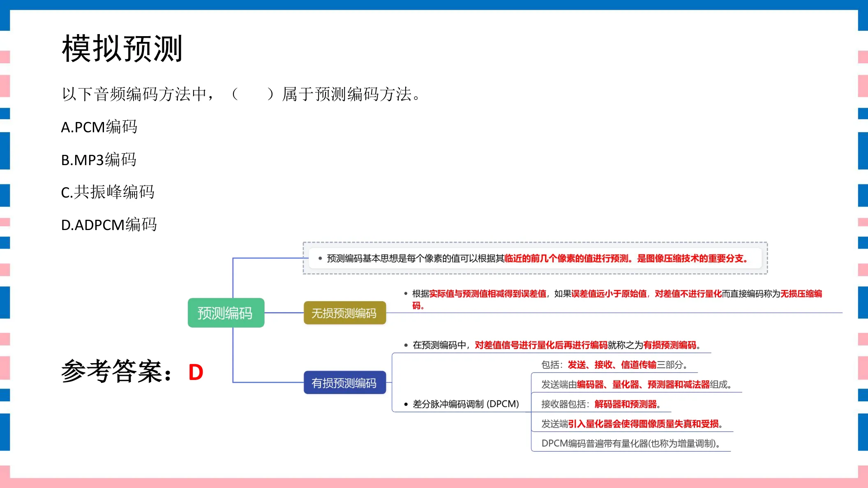Click the line 包括：发送、接收、信道传输三部分
The height and width of the screenshot is (488, 868).
tap(614, 365)
